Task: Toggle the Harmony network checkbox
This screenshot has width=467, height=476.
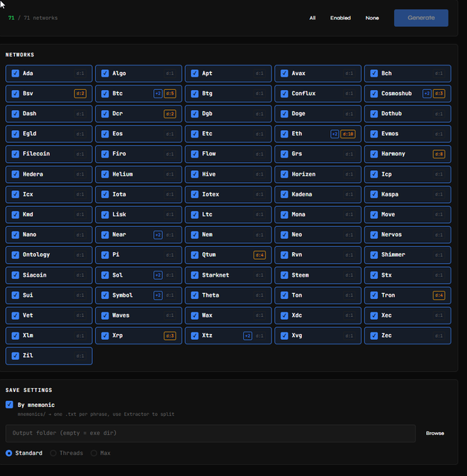Action: (x=374, y=154)
